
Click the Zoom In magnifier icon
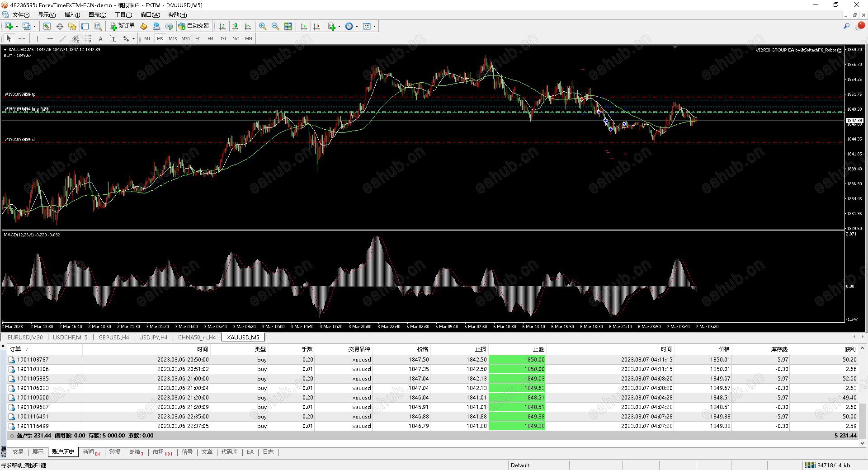tap(263, 26)
